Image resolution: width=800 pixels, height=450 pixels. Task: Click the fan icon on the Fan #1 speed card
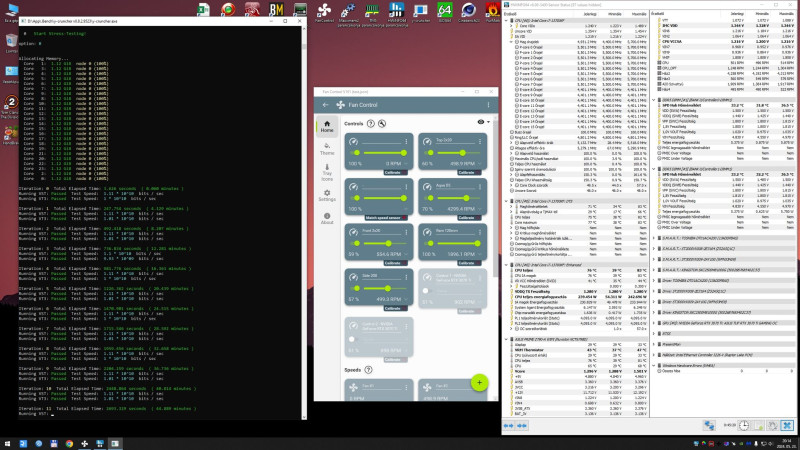click(x=353, y=387)
